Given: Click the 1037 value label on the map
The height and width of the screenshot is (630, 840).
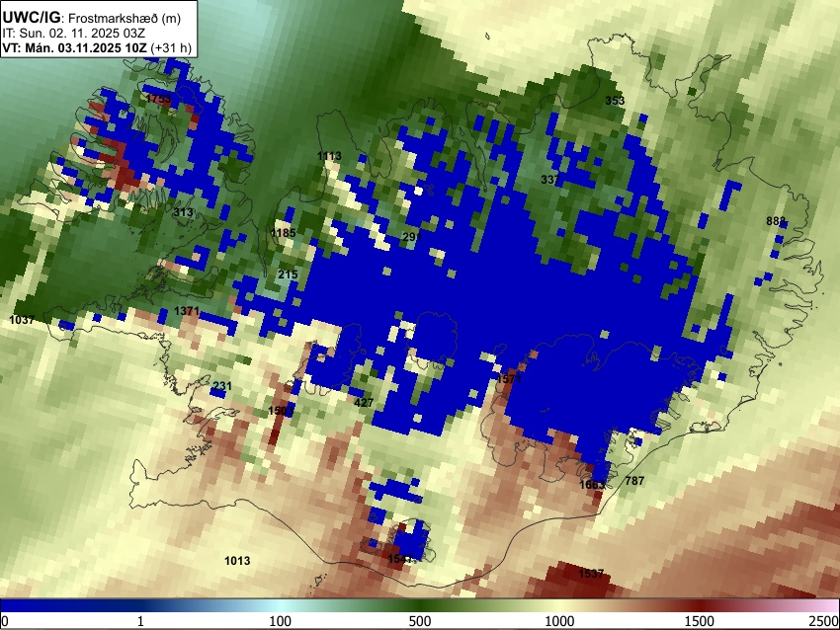Looking at the screenshot, I should coord(22,320).
